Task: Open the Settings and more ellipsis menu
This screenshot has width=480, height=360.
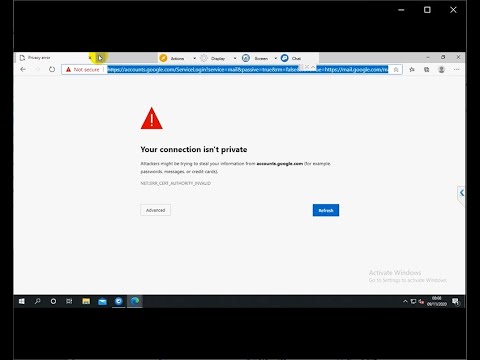Action: coord(456,69)
